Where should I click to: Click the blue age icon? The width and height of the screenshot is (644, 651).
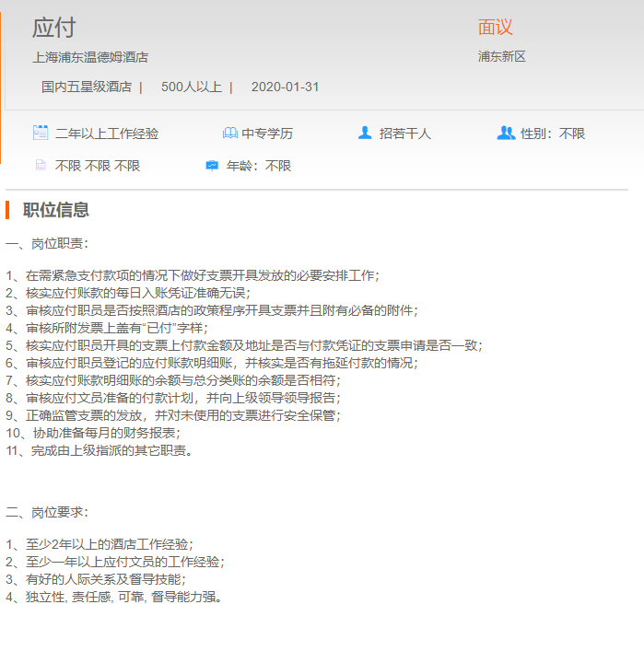[x=212, y=166]
